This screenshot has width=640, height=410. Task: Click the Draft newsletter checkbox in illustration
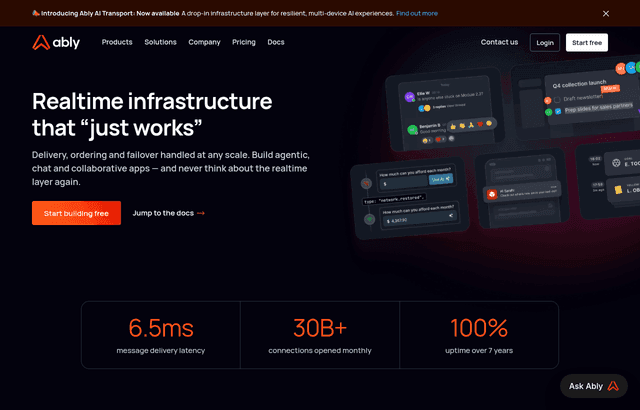click(x=557, y=100)
